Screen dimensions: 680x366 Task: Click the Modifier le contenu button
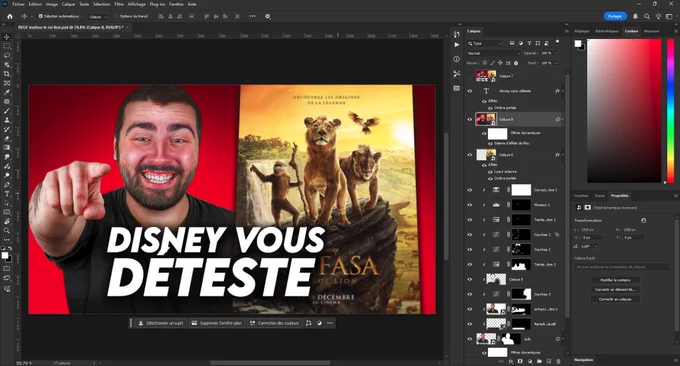coord(615,280)
